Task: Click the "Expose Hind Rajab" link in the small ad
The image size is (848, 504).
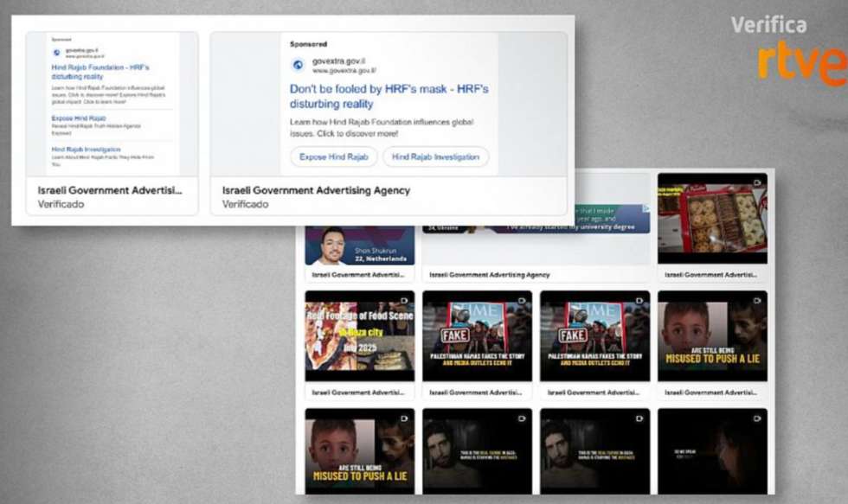Action: click(79, 118)
